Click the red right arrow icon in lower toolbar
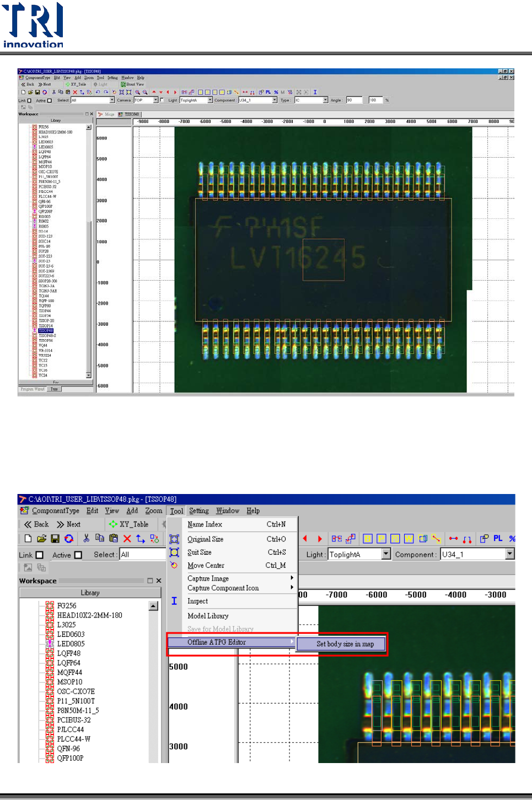Image resolution: width=532 pixels, height=800 pixels. (x=320, y=539)
